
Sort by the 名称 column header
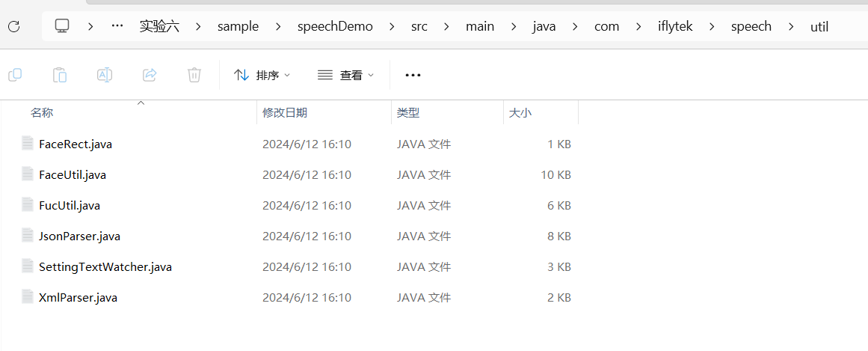pos(42,113)
